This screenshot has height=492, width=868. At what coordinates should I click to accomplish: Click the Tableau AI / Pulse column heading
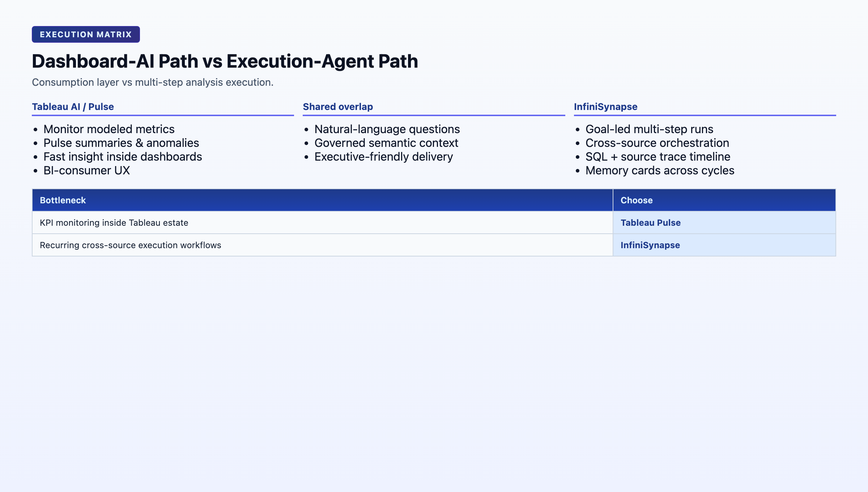point(73,107)
